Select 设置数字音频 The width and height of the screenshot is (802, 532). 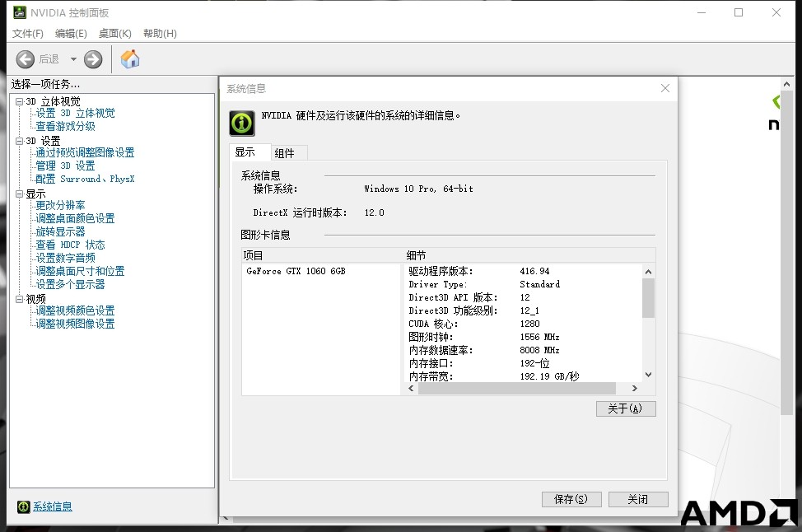66,258
